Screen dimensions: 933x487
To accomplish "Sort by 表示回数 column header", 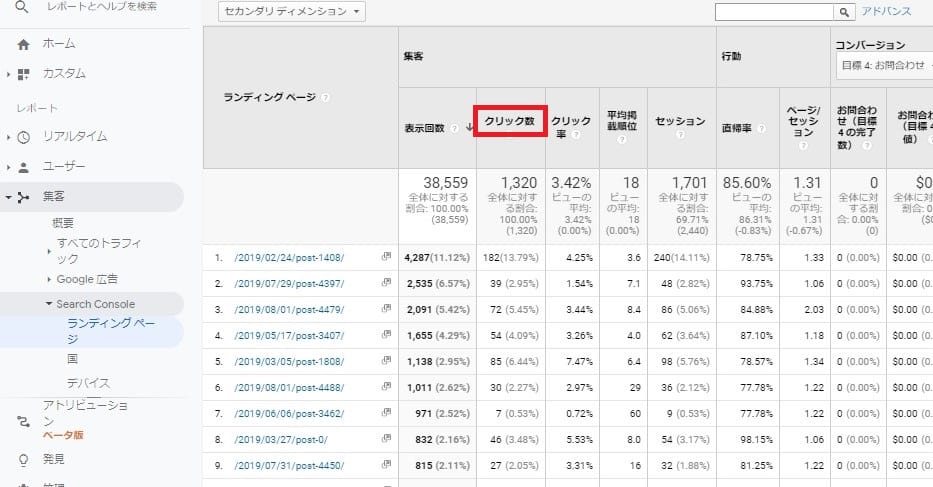I will coord(424,128).
